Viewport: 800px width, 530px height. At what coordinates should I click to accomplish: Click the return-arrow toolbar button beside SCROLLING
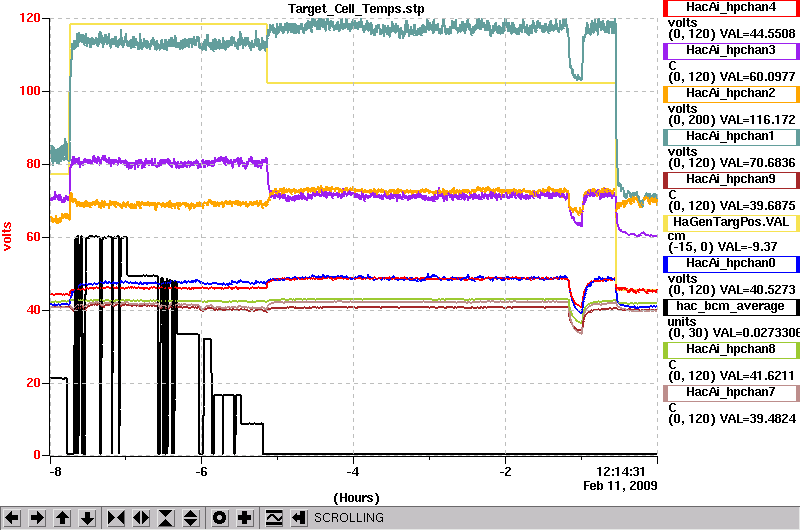click(x=299, y=518)
